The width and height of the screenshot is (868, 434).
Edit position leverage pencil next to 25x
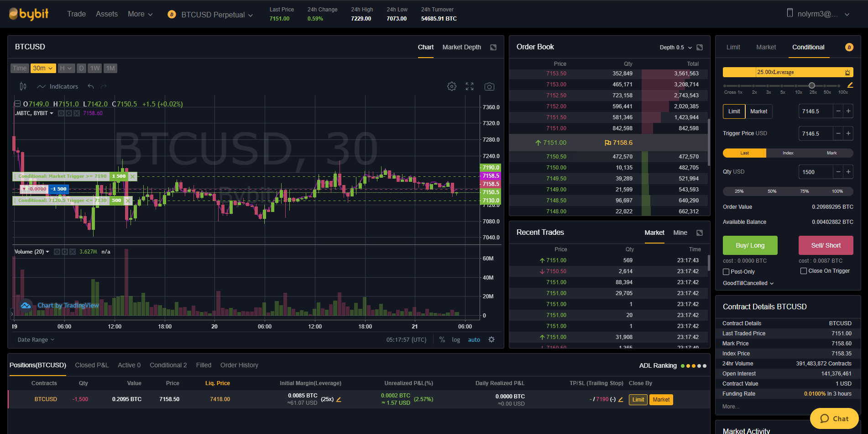pyautogui.click(x=339, y=399)
